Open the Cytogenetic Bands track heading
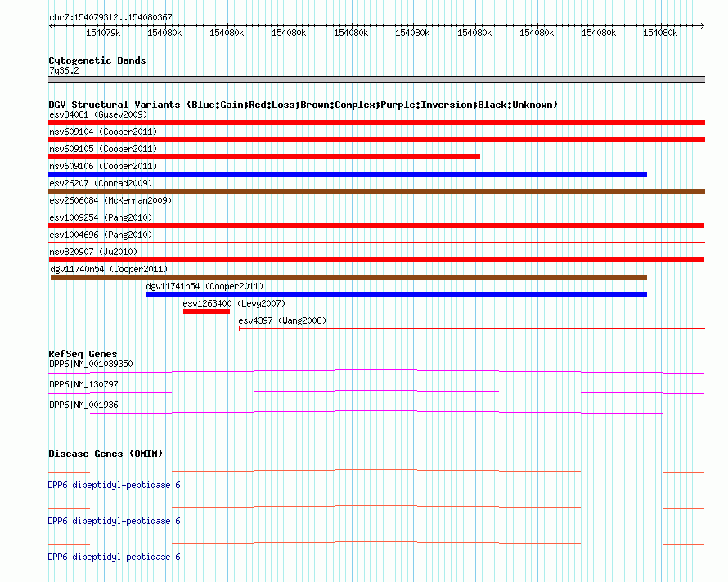 point(97,60)
